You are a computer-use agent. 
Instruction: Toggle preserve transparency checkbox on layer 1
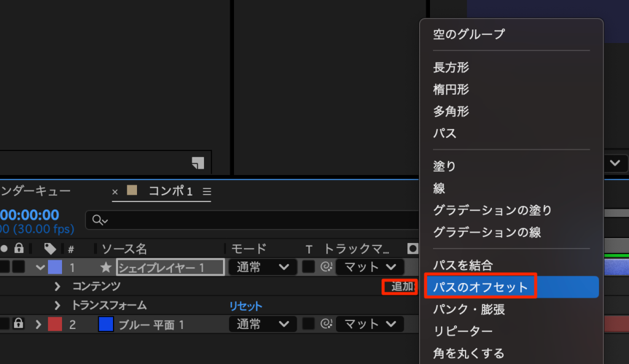tap(308, 268)
